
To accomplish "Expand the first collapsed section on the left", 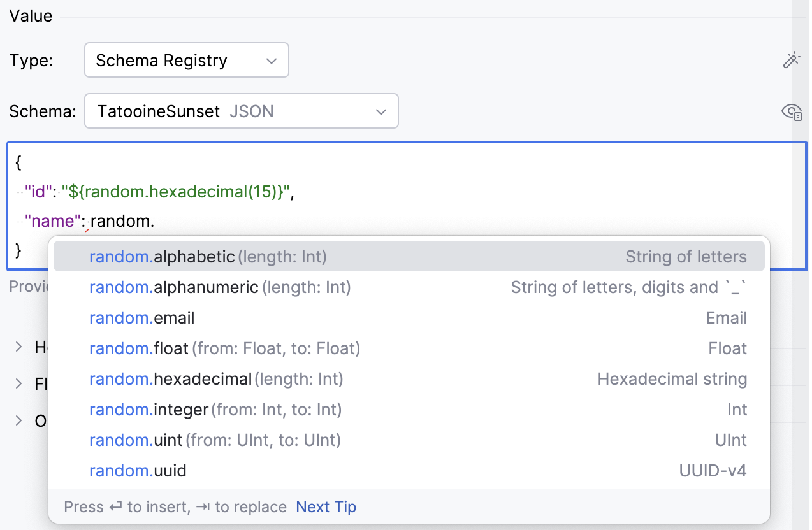I will point(17,347).
